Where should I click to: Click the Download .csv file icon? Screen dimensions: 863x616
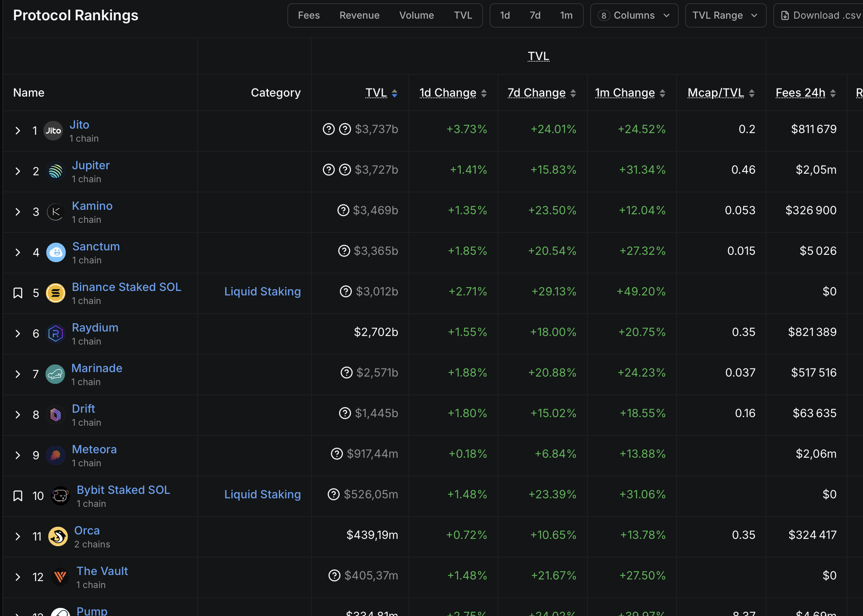point(785,15)
